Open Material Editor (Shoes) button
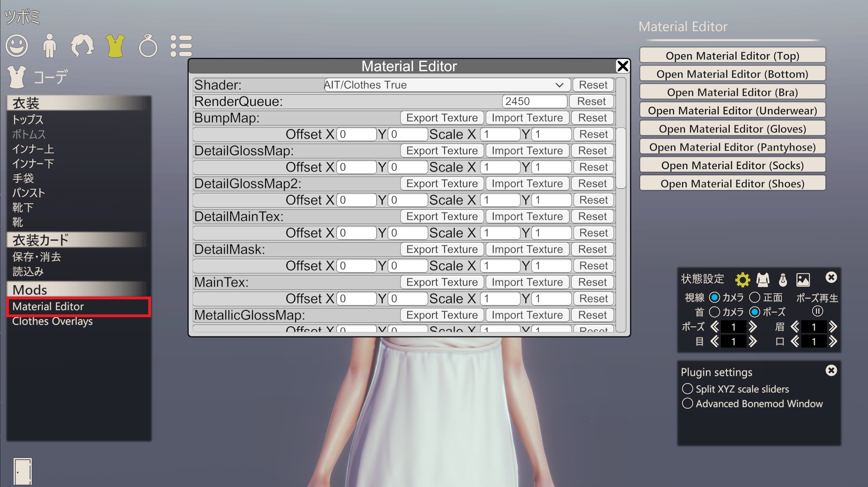The image size is (868, 487). click(x=732, y=184)
